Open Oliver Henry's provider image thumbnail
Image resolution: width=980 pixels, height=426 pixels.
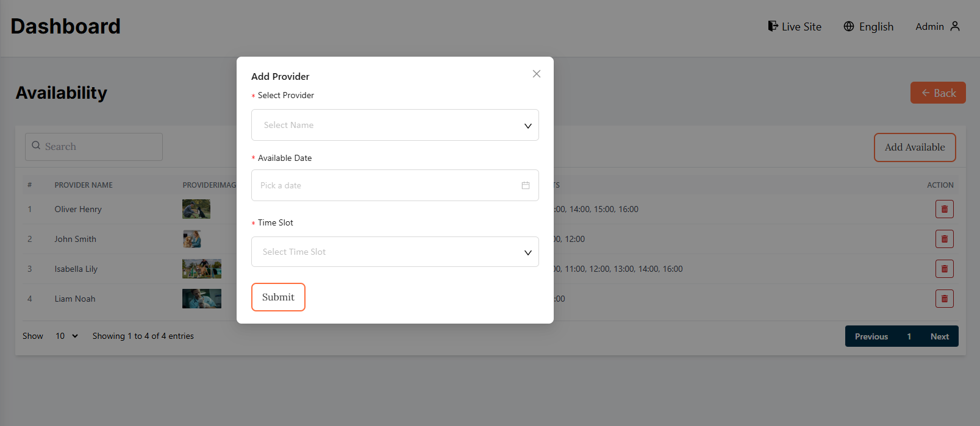(x=196, y=209)
